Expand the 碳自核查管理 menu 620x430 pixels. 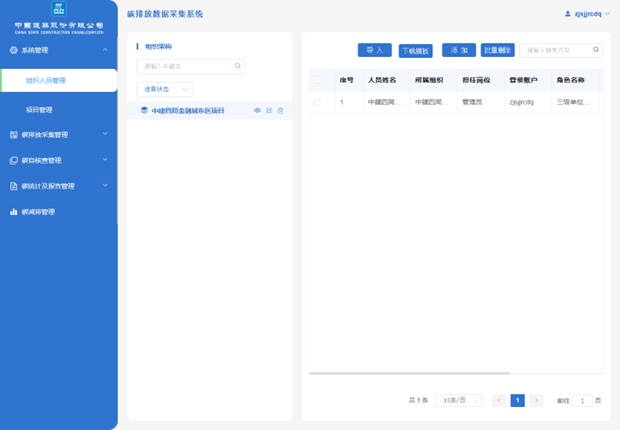(59, 160)
